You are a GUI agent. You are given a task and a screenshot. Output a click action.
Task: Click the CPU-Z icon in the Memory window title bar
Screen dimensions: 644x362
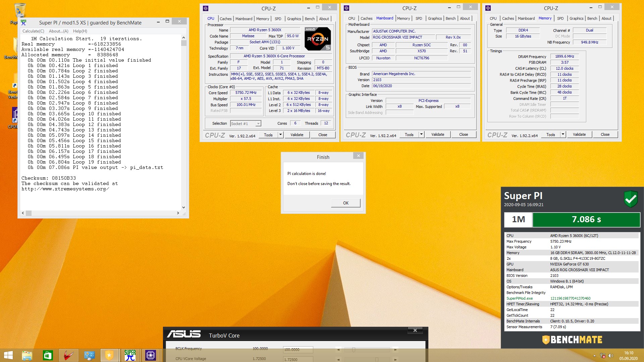488,8
